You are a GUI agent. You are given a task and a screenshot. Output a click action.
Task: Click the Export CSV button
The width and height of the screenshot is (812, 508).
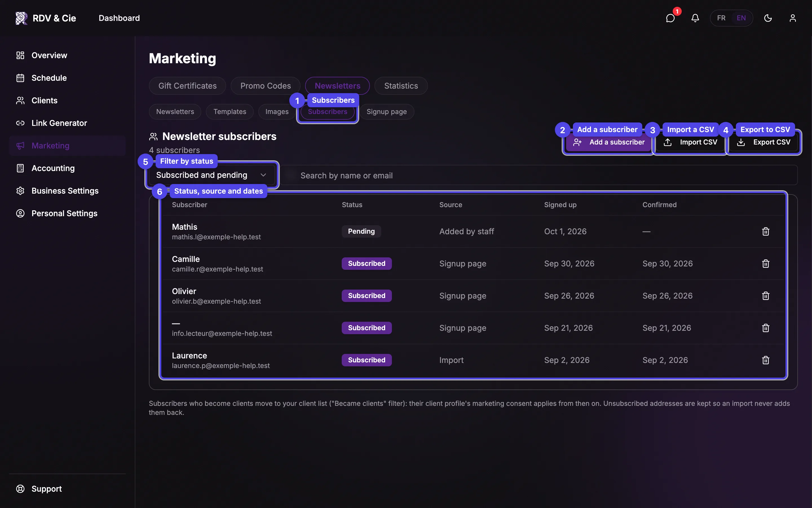764,143
